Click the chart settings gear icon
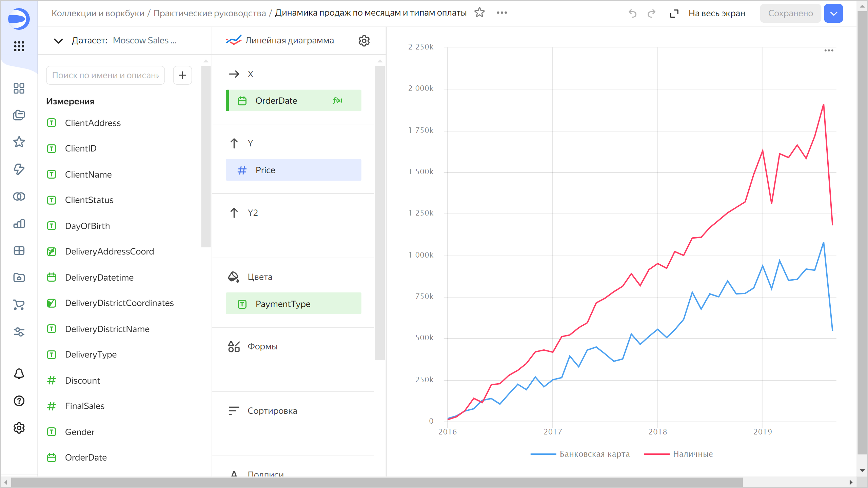 coord(364,41)
